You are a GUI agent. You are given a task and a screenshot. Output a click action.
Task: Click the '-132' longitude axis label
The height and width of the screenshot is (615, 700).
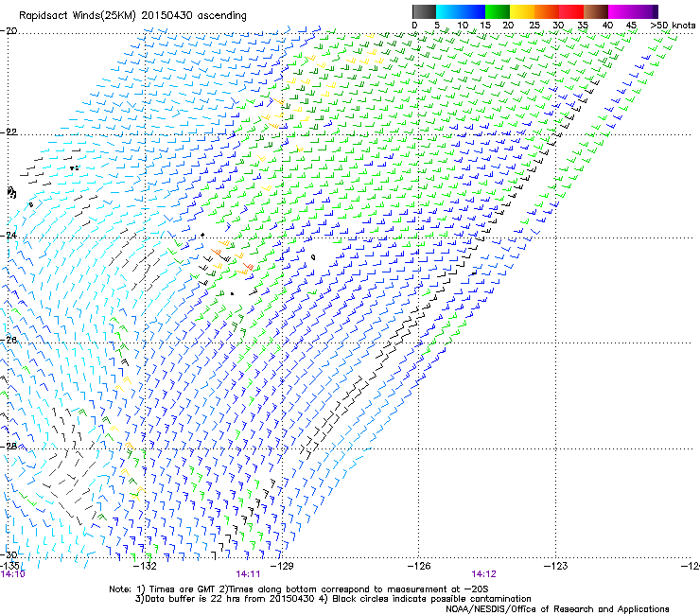point(145,566)
